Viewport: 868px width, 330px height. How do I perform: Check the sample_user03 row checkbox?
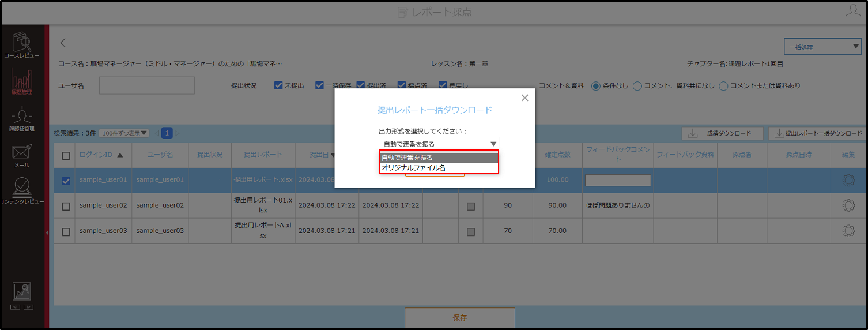[66, 231]
